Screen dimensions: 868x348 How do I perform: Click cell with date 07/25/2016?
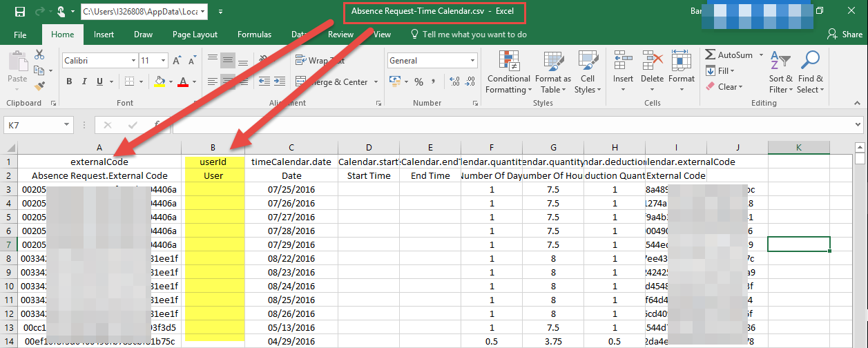point(291,189)
